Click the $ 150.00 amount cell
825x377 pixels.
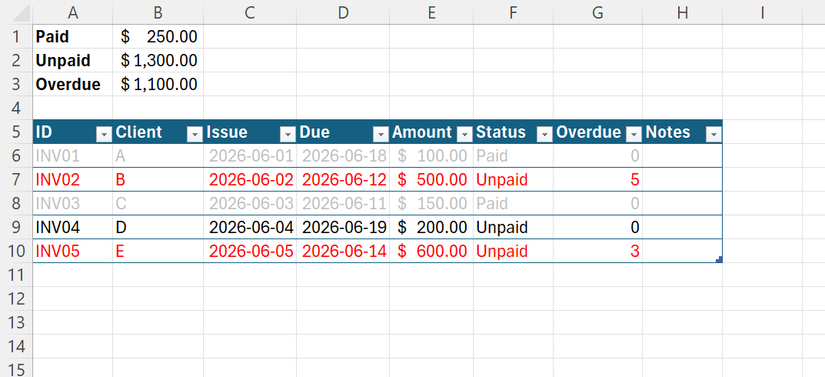point(431,203)
